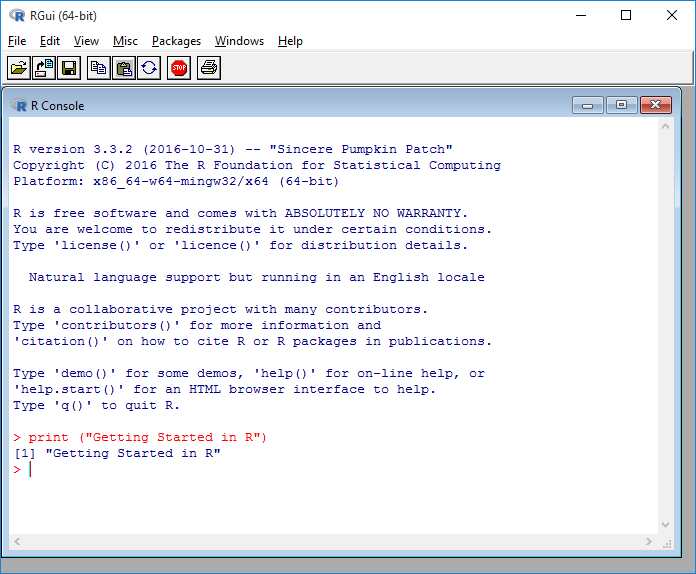Click the 'You are welcome to redistribute' line
Screen dimensions: 696x574
(x=252, y=229)
